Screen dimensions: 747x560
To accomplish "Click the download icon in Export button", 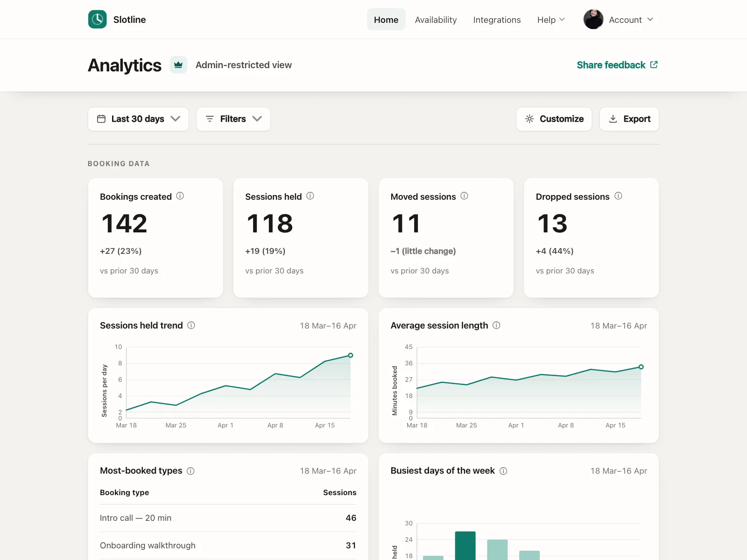I will [613, 119].
